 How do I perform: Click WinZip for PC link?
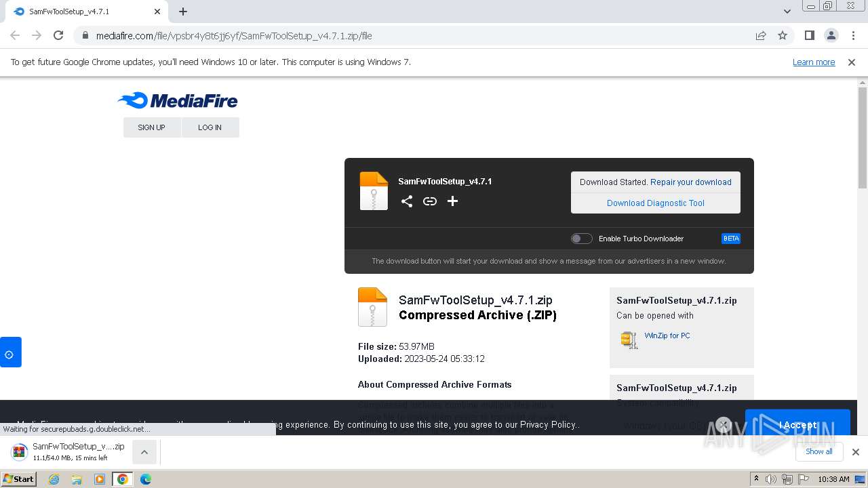click(667, 335)
